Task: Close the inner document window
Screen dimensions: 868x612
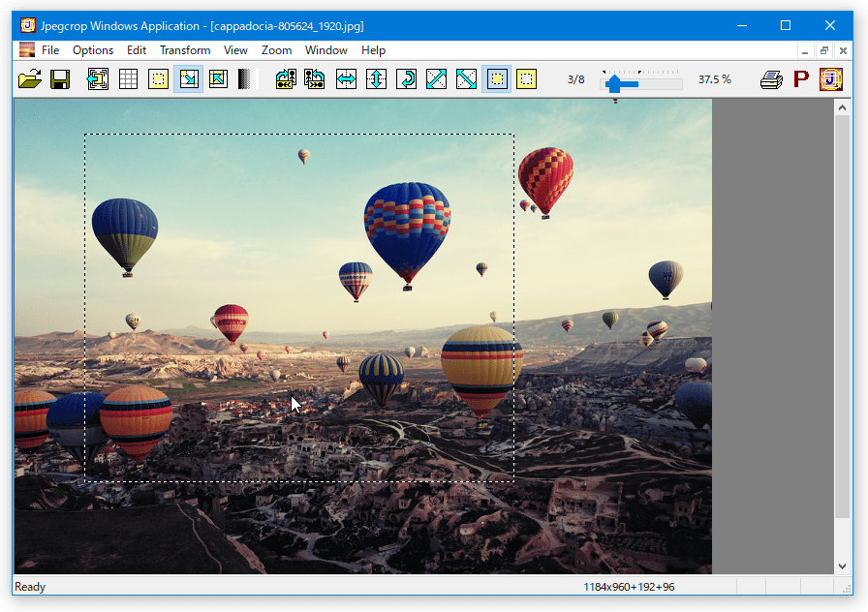Action: [x=843, y=51]
